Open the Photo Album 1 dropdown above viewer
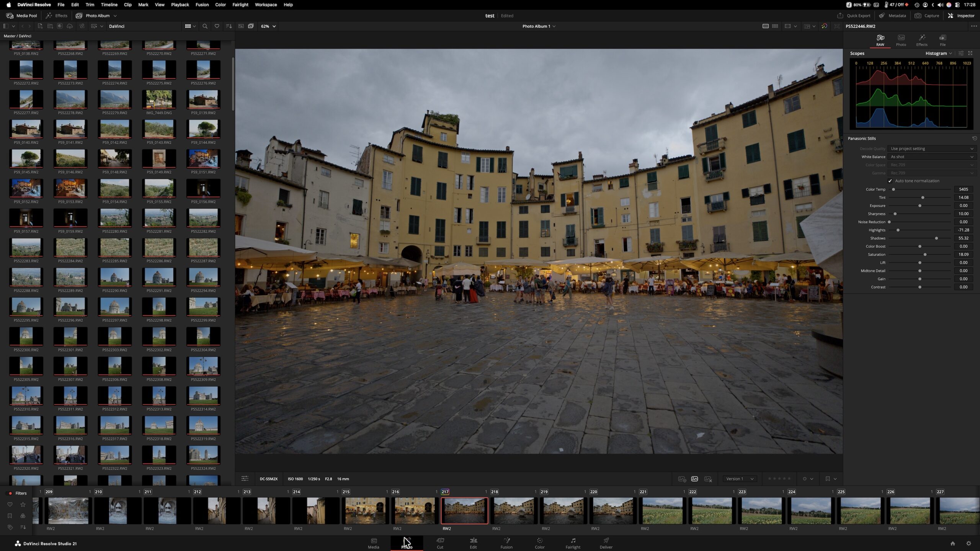This screenshot has width=980, height=551. [539, 26]
